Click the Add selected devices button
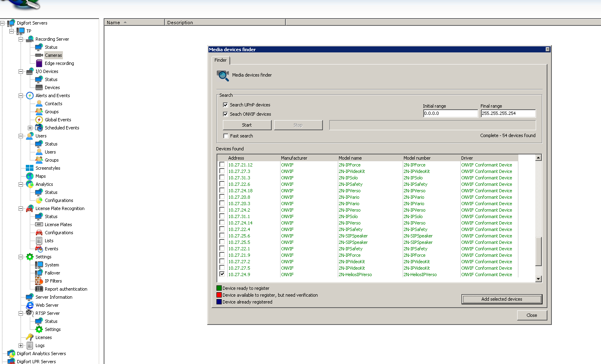Screen dimensions: 601x364 point(501,299)
